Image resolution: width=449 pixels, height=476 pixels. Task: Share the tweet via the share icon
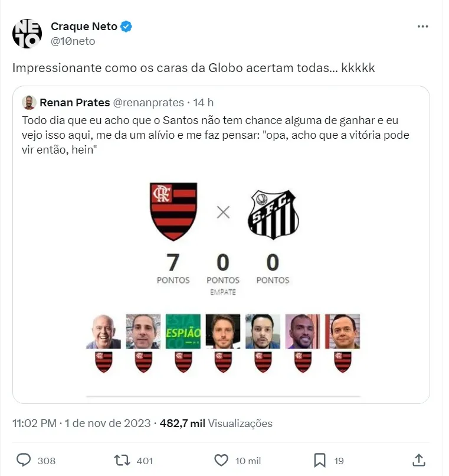[418, 460]
